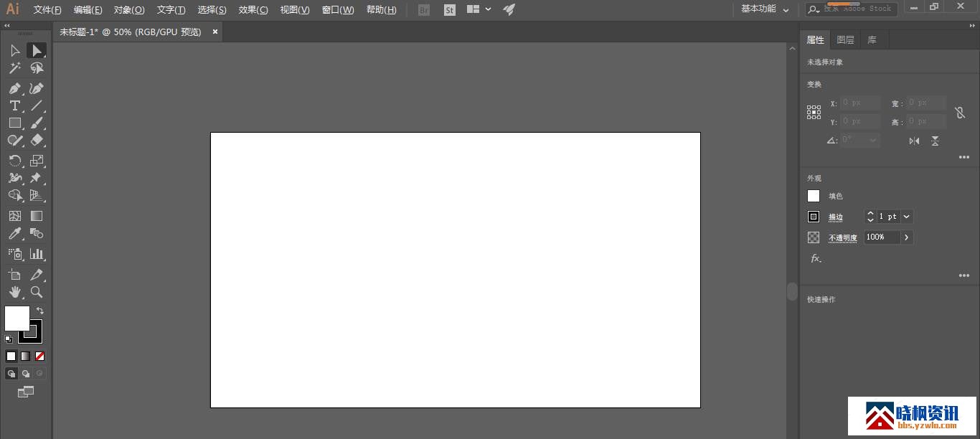Activate the Eyedropper tool

pos(14,234)
